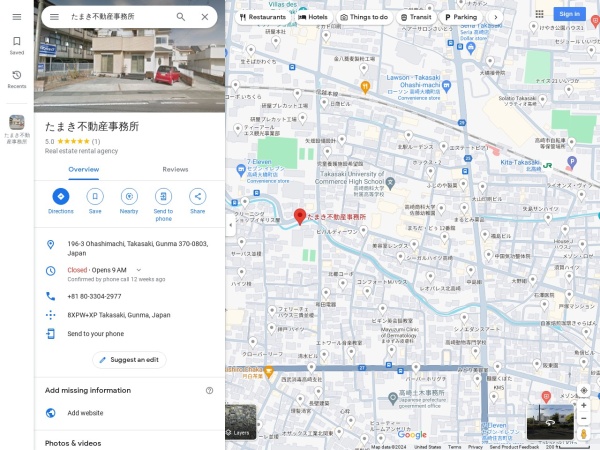Collapse the side panel with the arrow

pos(230,225)
